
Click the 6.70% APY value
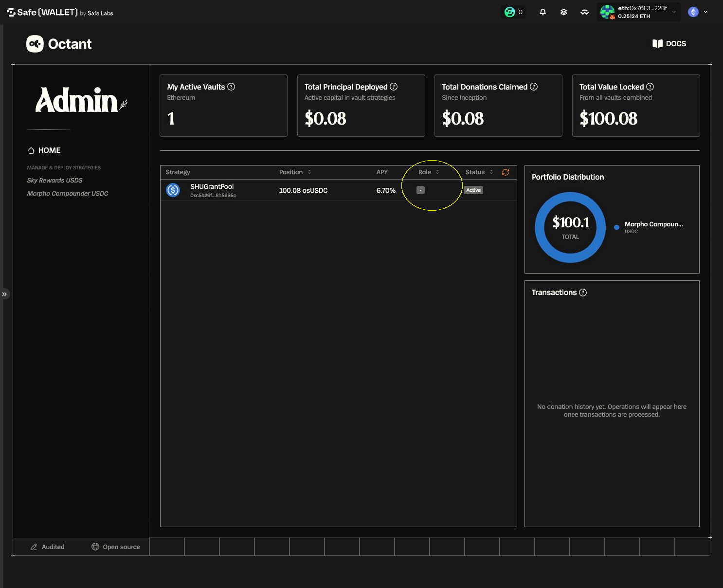pyautogui.click(x=386, y=190)
